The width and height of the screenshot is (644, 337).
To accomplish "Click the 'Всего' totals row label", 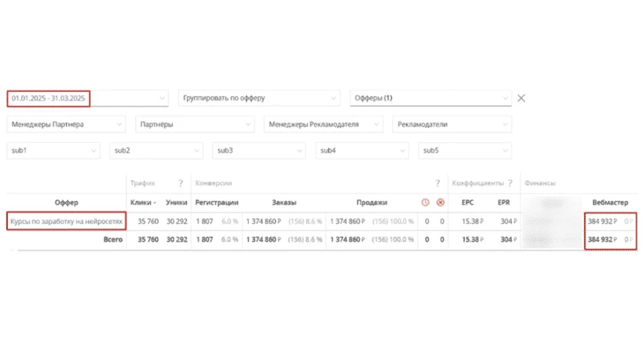I will (113, 239).
